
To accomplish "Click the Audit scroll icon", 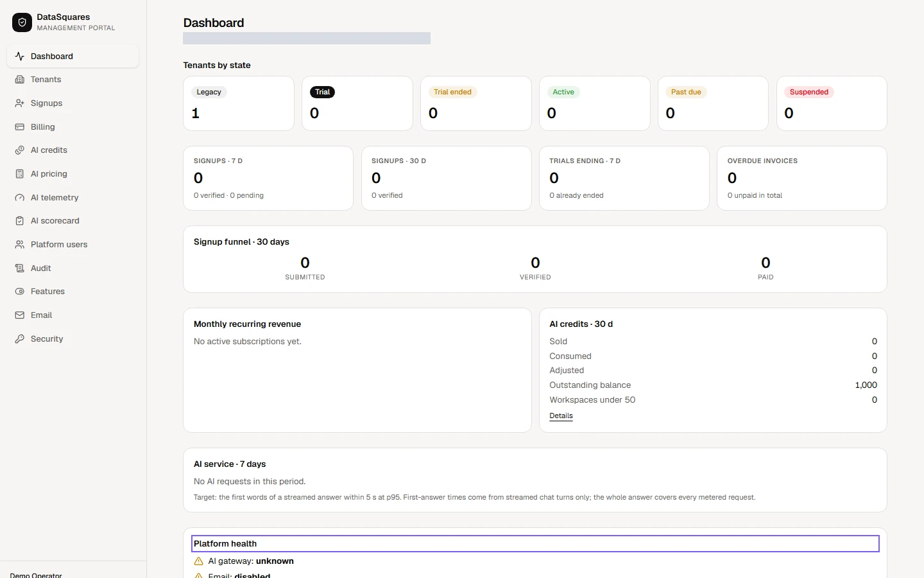I will (x=20, y=268).
